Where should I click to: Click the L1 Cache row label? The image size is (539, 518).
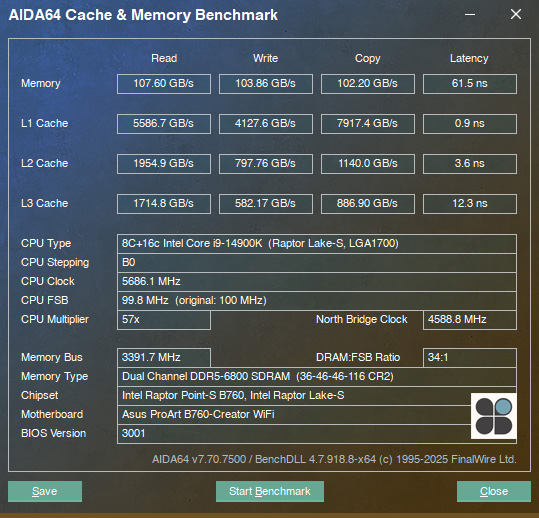44,123
